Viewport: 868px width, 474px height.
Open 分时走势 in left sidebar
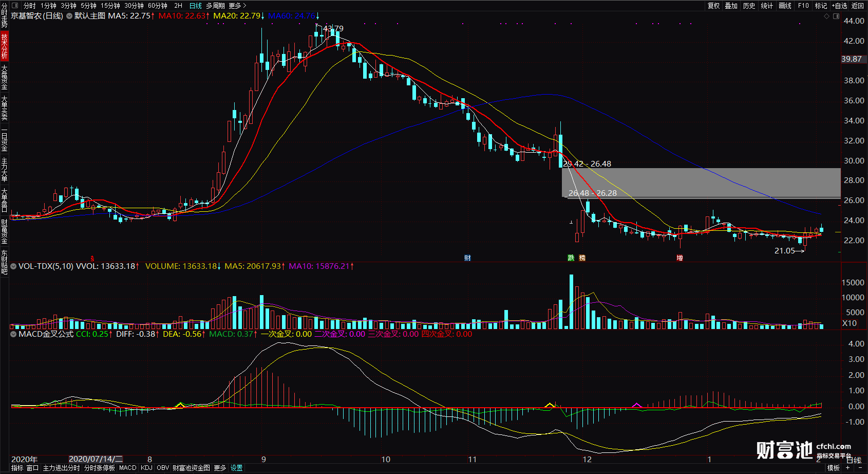(x=4, y=15)
